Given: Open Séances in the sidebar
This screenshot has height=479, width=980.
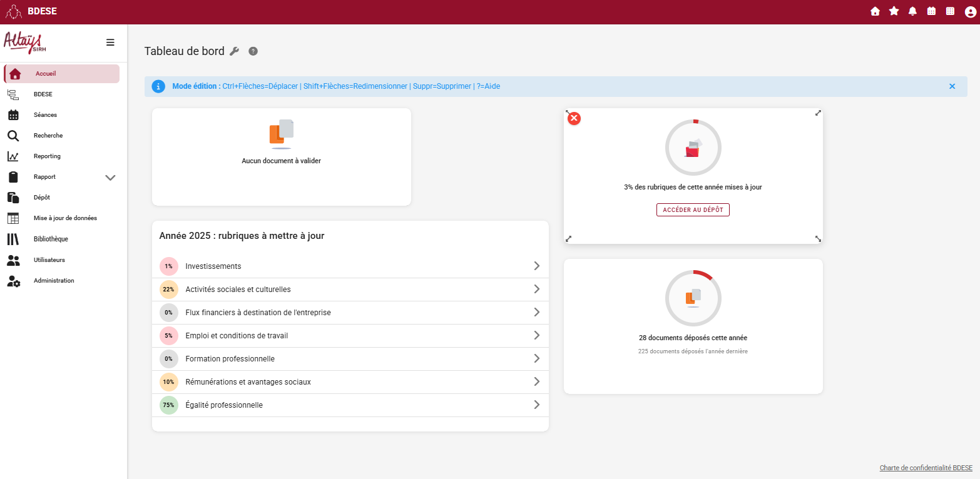Looking at the screenshot, I should [45, 115].
